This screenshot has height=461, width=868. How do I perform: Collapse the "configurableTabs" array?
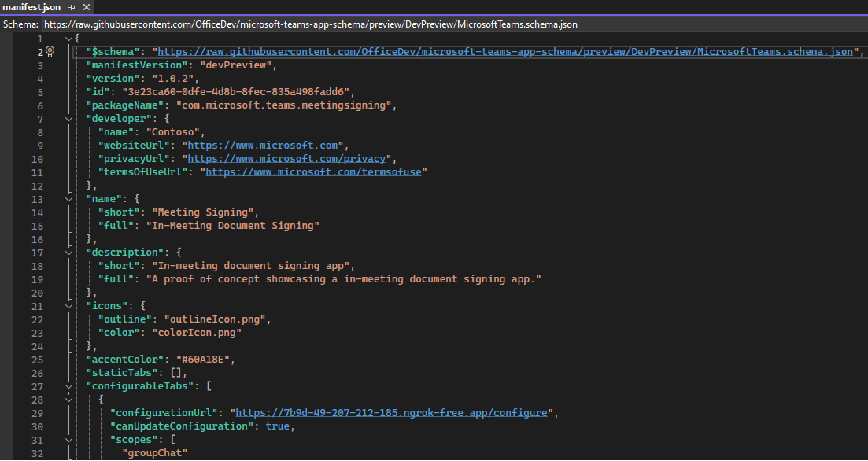click(x=68, y=387)
